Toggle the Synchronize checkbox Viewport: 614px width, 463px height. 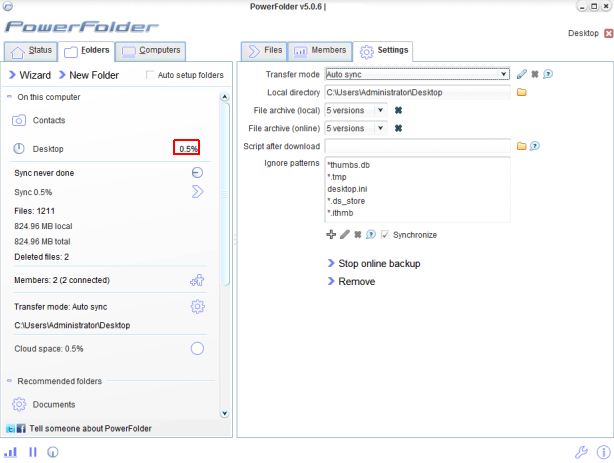[x=385, y=235]
